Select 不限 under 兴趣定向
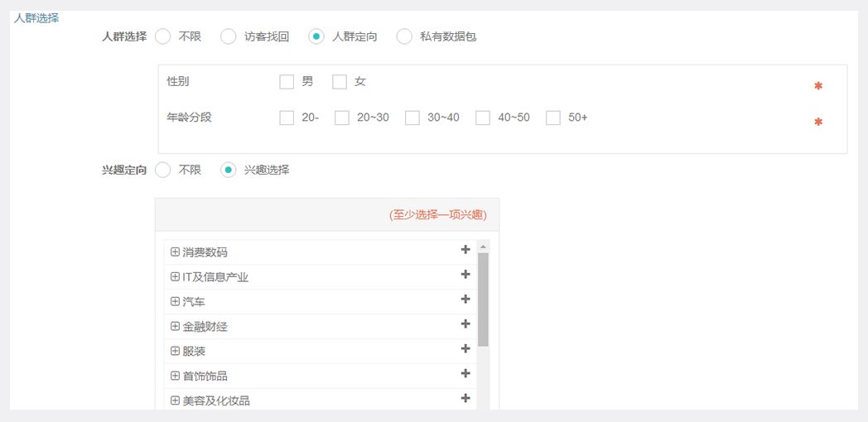This screenshot has width=868, height=422. click(x=163, y=170)
